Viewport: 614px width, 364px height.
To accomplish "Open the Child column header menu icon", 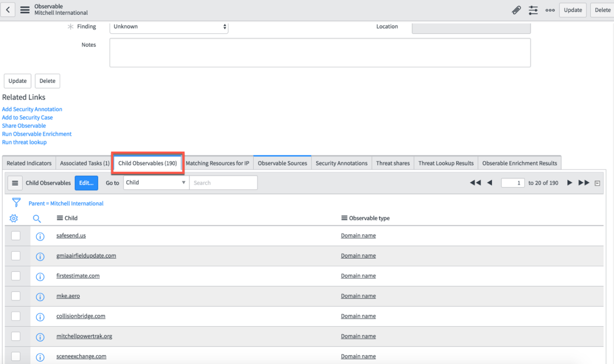I will tap(60, 218).
